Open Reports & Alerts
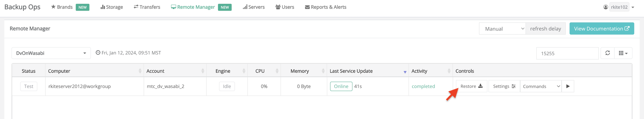Screen dimensions: 644x119 pos(326,7)
